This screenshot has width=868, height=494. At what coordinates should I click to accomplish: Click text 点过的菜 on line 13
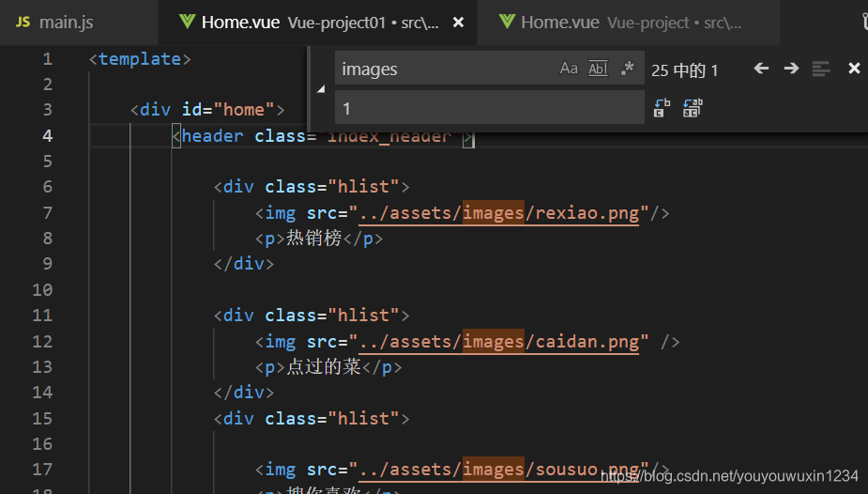tap(324, 366)
